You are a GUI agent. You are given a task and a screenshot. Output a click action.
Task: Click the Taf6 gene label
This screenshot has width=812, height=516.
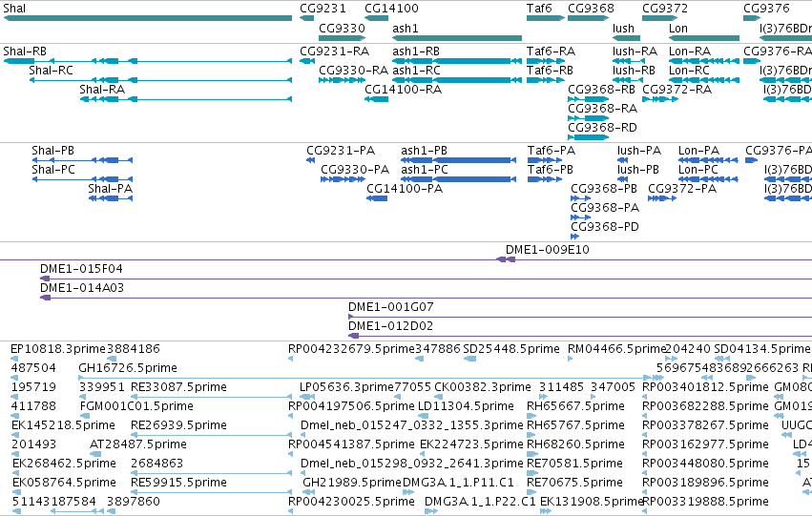[539, 9]
